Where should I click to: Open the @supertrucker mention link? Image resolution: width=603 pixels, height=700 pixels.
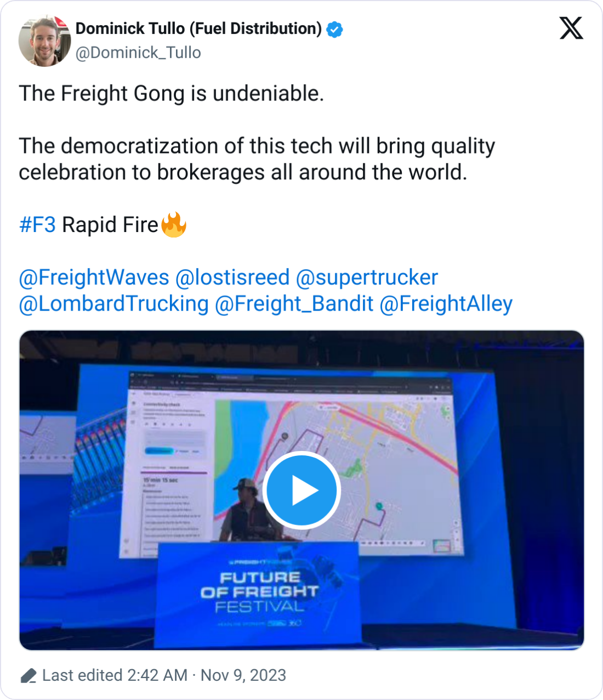coord(367,278)
